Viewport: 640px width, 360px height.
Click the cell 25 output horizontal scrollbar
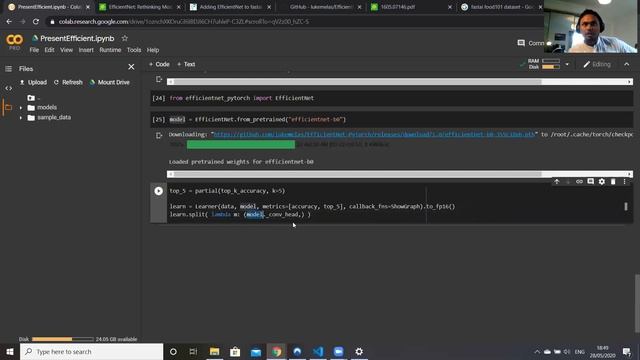click(400, 174)
